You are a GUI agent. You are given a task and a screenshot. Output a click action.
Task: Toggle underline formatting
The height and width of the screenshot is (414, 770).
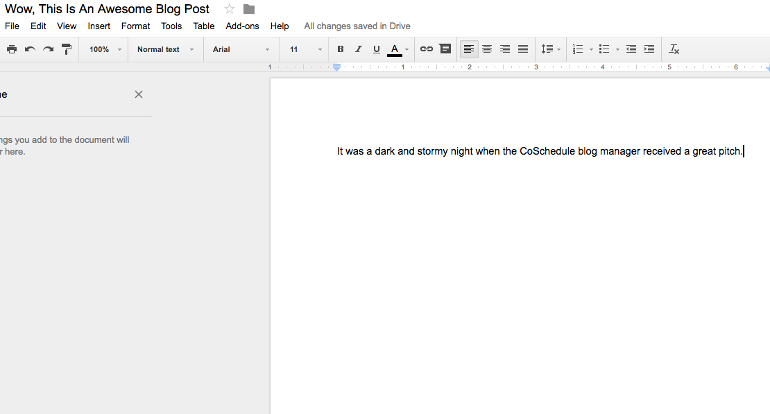point(376,49)
